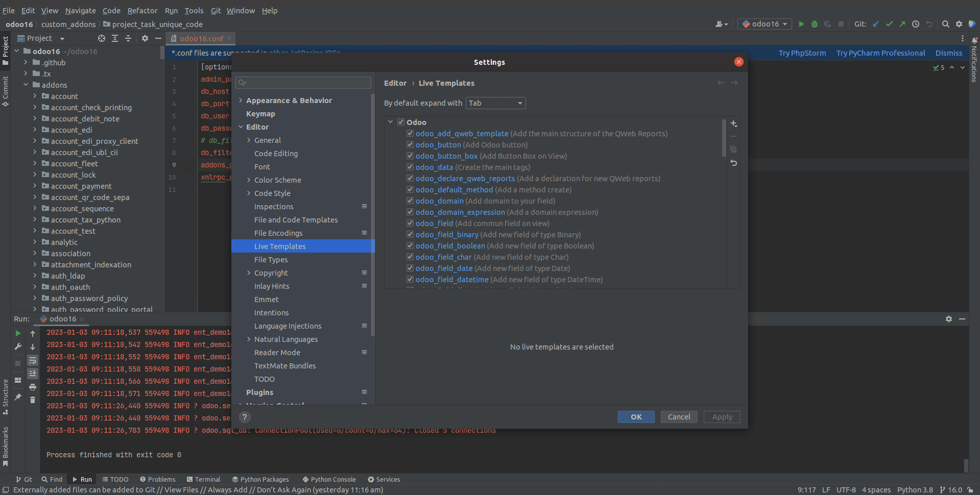Screen dimensions: 980x495
Task: Navigate forward arrow in Settings dialog
Action: (x=734, y=83)
